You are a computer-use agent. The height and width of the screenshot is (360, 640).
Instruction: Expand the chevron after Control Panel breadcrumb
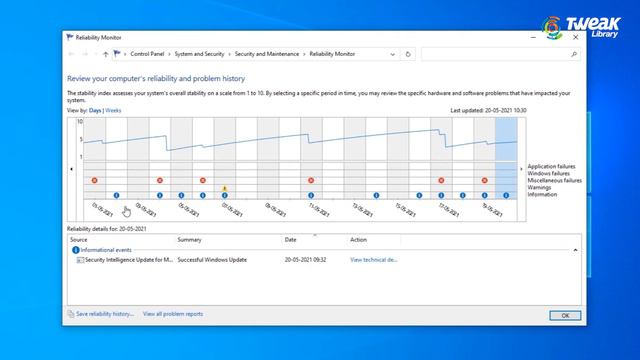(169, 54)
